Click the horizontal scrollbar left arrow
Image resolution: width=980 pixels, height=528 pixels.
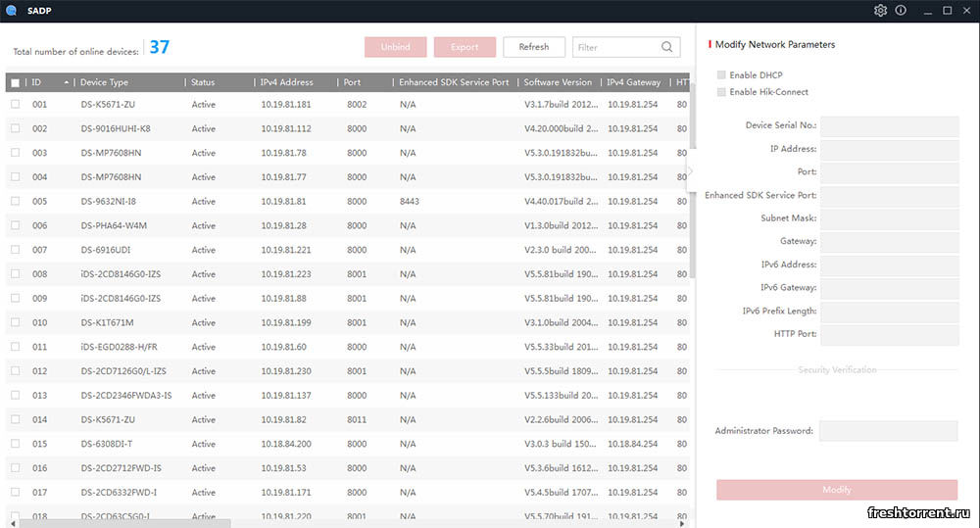tap(13, 524)
